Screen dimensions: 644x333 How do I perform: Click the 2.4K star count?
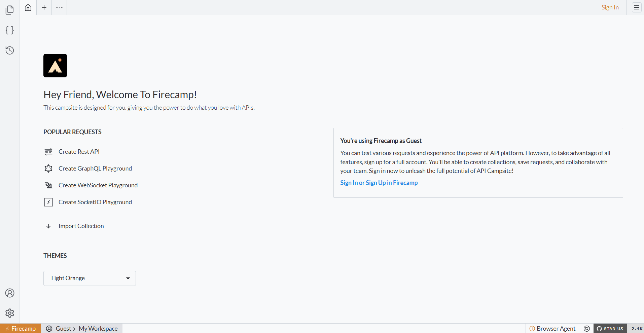point(637,329)
